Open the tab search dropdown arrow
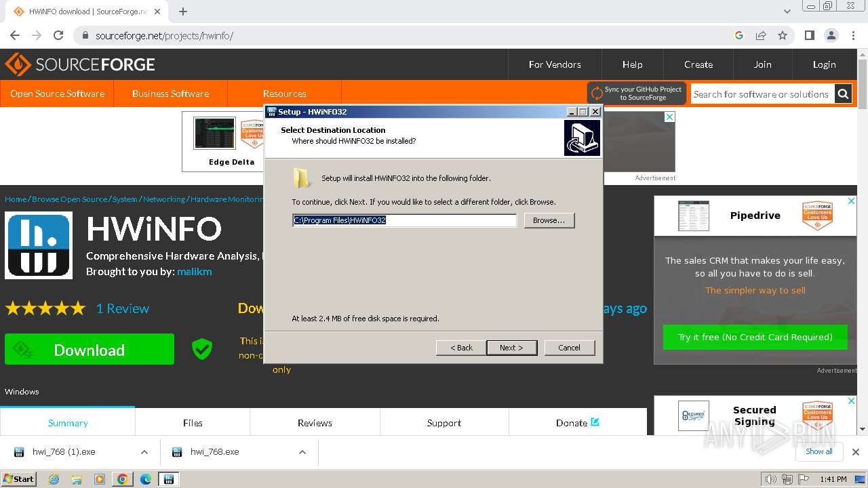This screenshot has width=868, height=488. click(787, 12)
